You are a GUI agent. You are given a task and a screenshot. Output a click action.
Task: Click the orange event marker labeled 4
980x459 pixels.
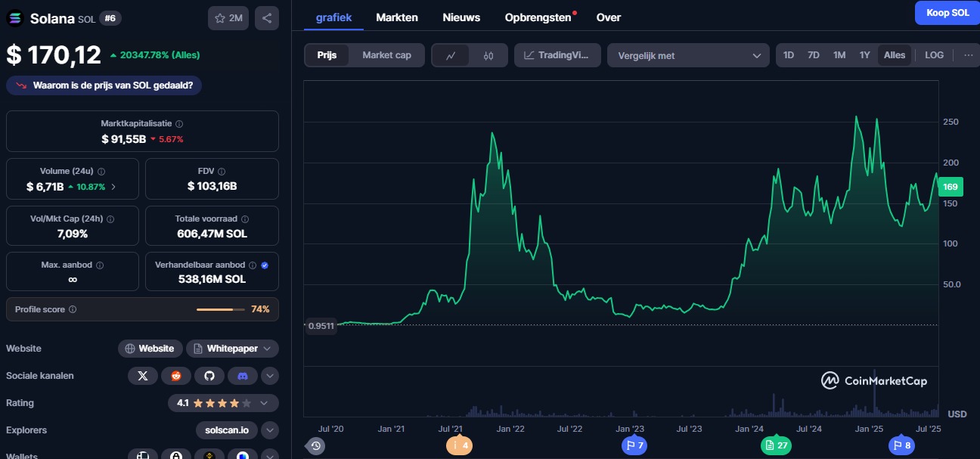tap(459, 446)
